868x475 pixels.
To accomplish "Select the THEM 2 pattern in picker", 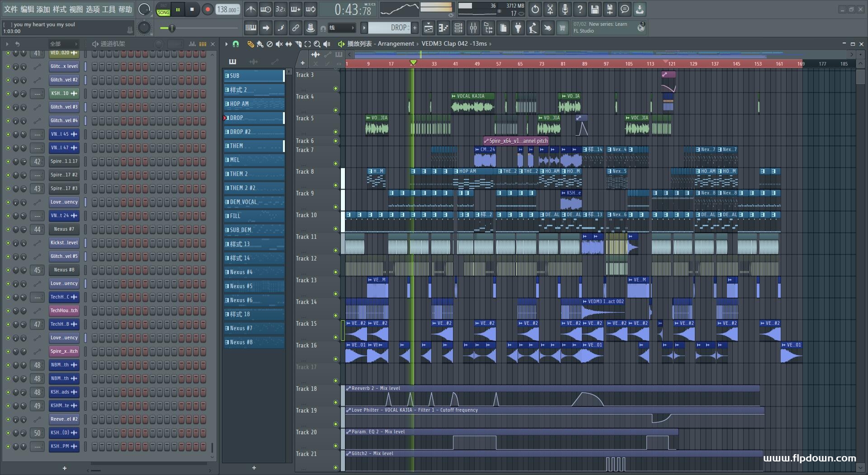I will pyautogui.click(x=254, y=174).
